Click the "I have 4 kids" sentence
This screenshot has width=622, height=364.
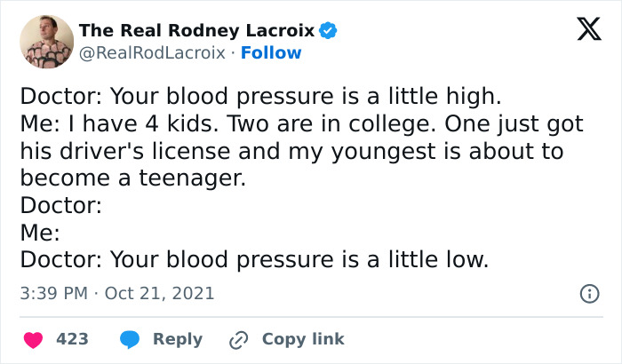pyautogui.click(x=117, y=123)
